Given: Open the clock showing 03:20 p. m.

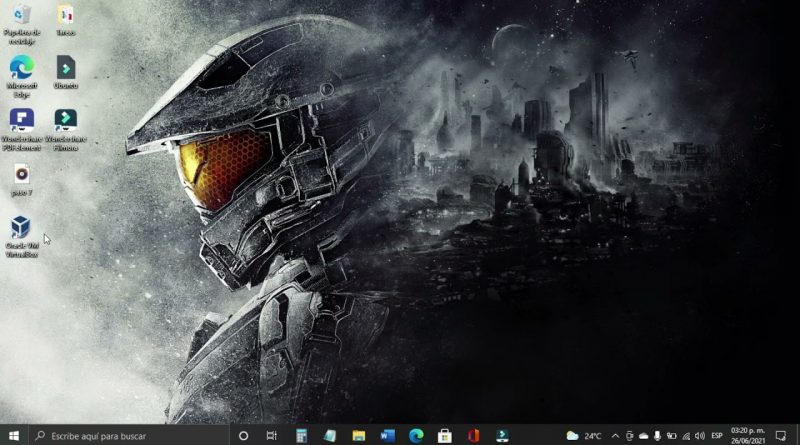Looking at the screenshot, I should click(747, 435).
